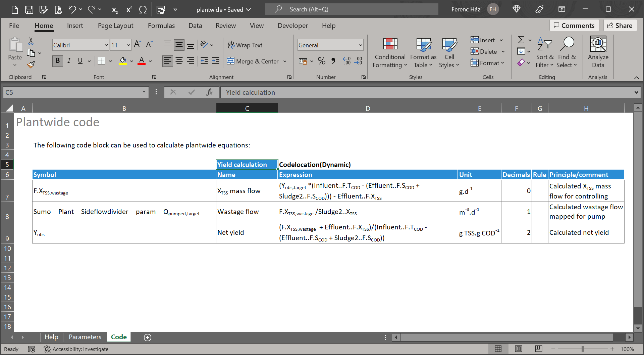Viewport: 644px width, 355px height.
Task: Open Conditional Formatting menu
Action: 390,53
